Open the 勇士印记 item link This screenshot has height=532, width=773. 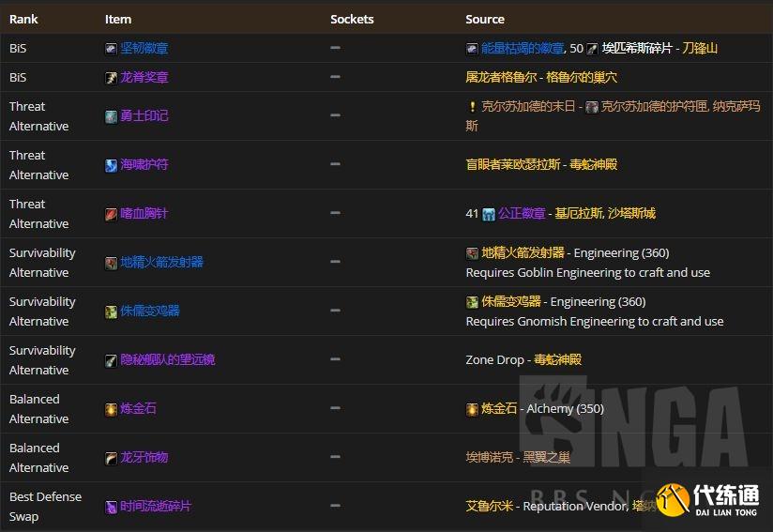pos(144,115)
